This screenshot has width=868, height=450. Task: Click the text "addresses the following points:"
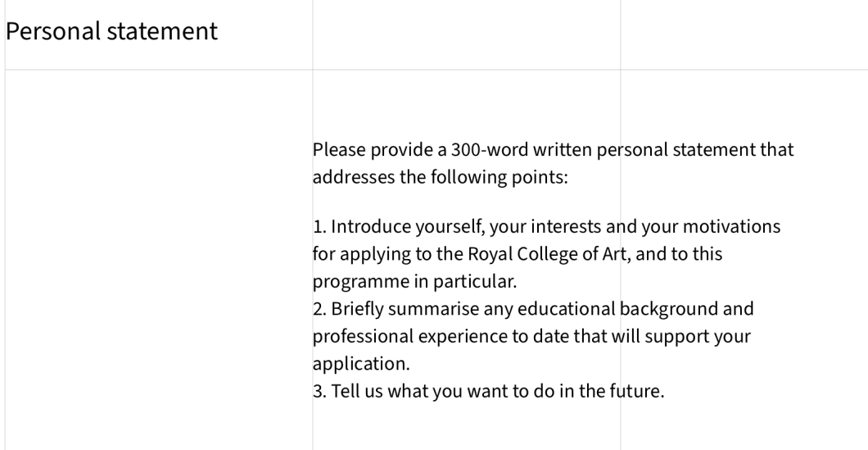[x=440, y=177]
